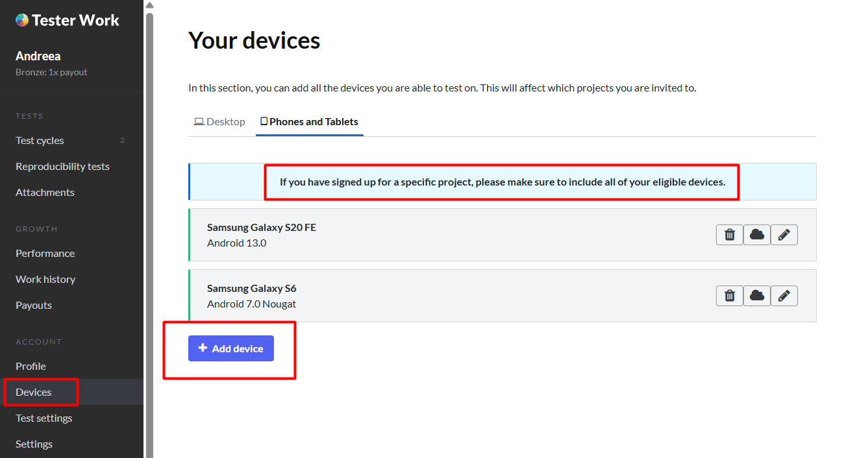Delete the Samsung Galaxy S6 device
Viewport: 868px width, 458px height.
730,296
